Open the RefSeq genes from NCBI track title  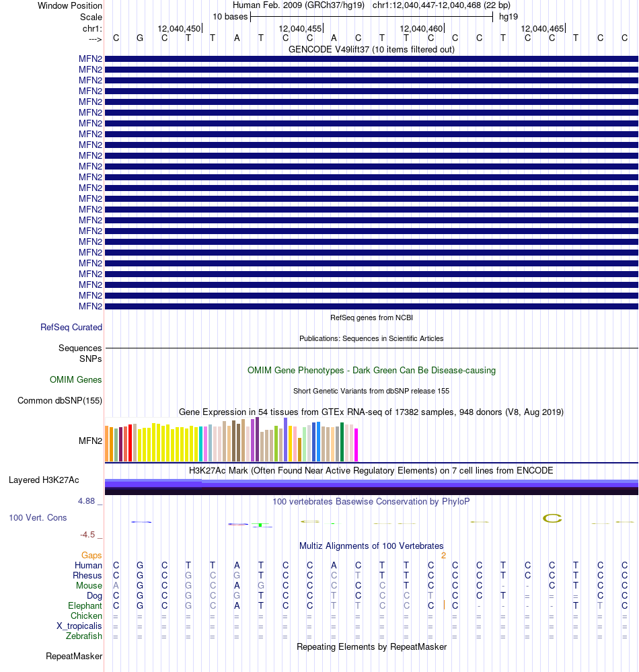click(371, 318)
